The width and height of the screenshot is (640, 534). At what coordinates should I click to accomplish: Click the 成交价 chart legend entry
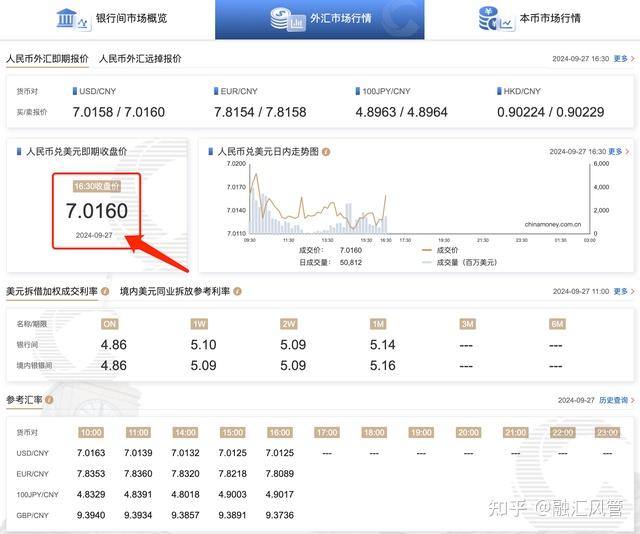[441, 250]
